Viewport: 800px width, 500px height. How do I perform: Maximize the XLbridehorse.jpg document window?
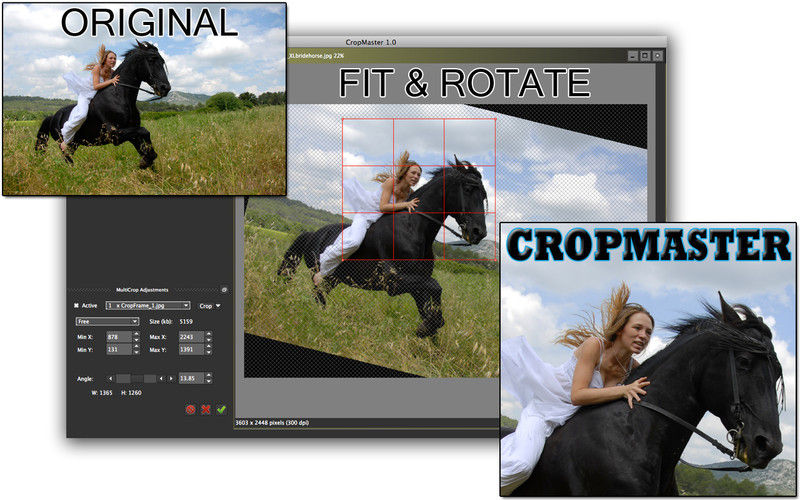pyautogui.click(x=645, y=56)
